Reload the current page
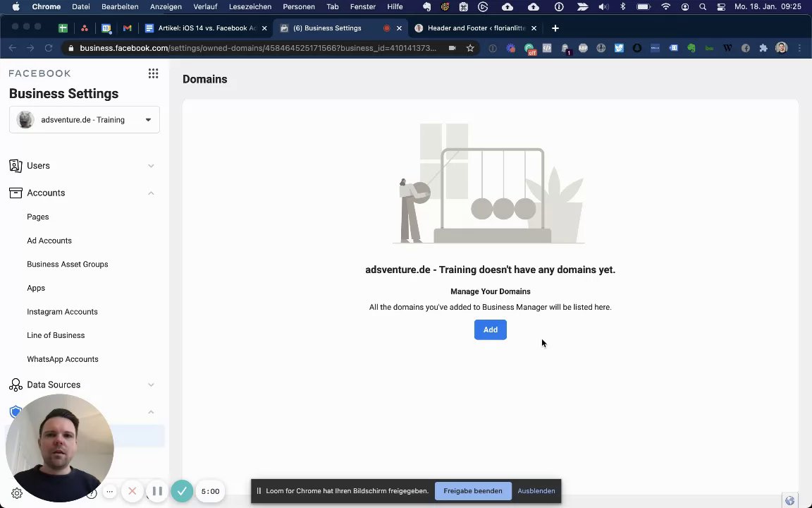 point(49,48)
